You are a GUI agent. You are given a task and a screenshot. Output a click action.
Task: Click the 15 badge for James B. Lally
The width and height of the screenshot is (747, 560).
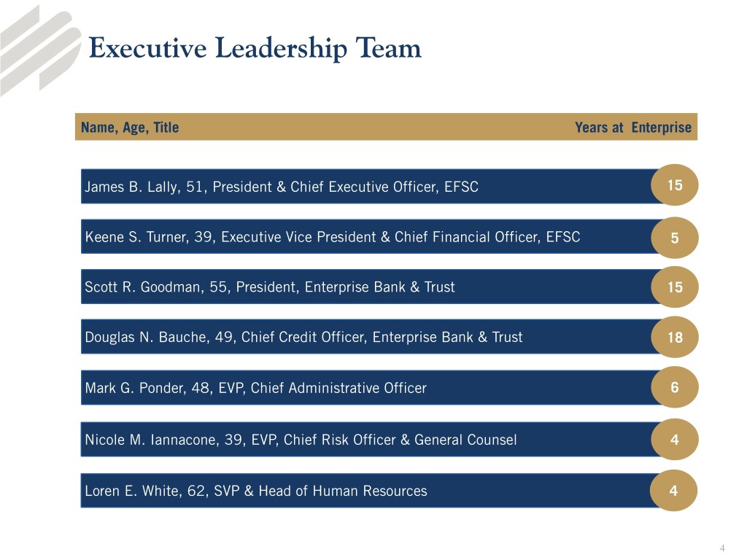[x=676, y=186]
